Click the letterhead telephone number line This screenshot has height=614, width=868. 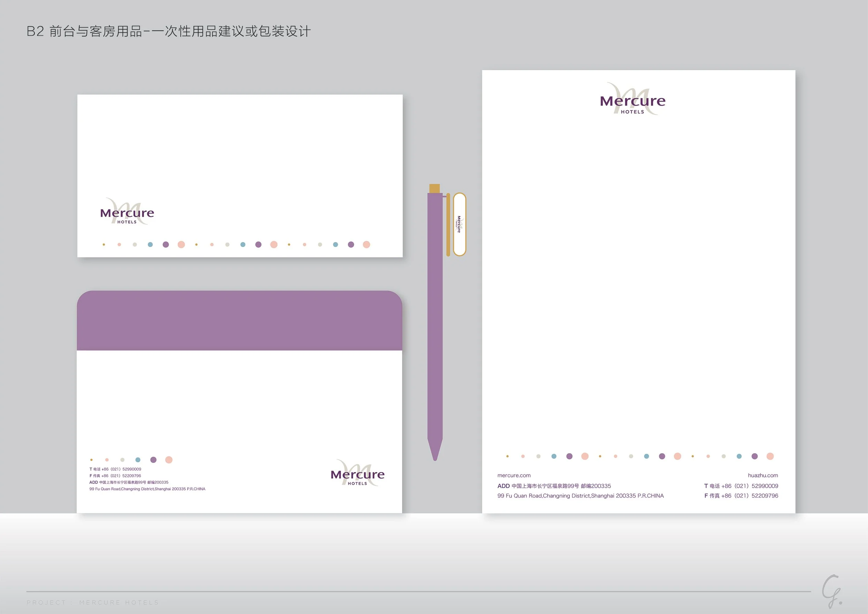(741, 486)
